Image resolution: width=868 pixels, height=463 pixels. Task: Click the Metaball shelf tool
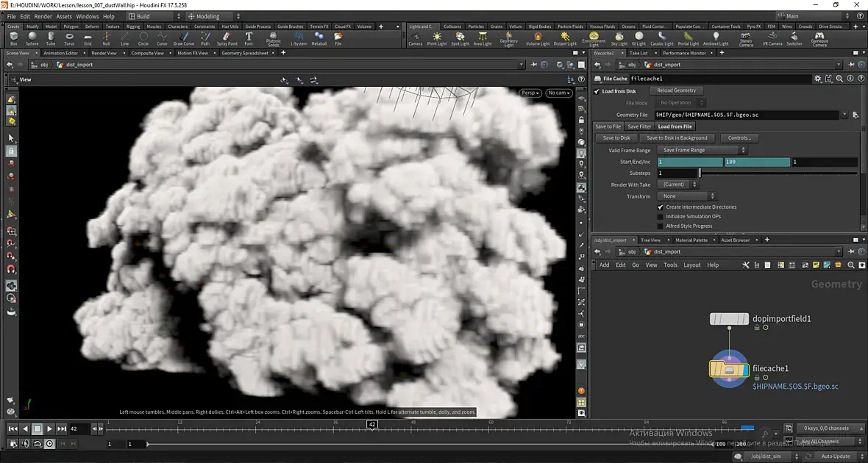[x=319, y=38]
